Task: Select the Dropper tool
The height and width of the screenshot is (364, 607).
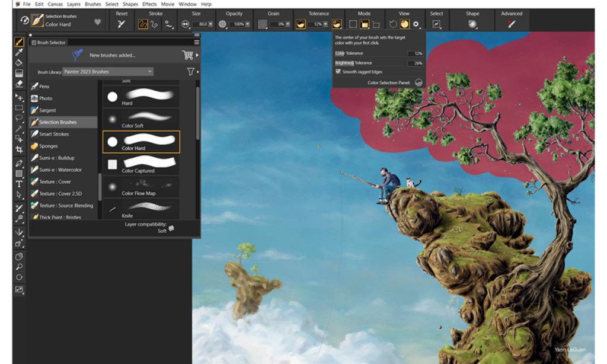Action: (19, 52)
